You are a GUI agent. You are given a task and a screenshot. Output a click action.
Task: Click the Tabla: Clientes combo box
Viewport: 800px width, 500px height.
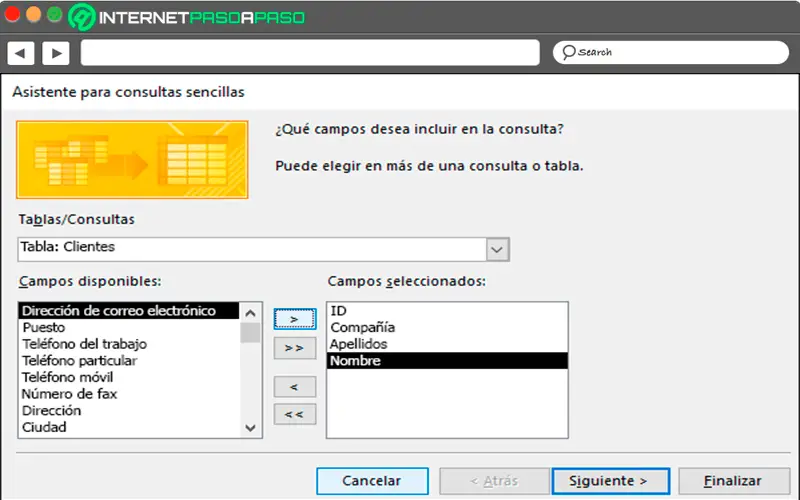[x=263, y=249]
